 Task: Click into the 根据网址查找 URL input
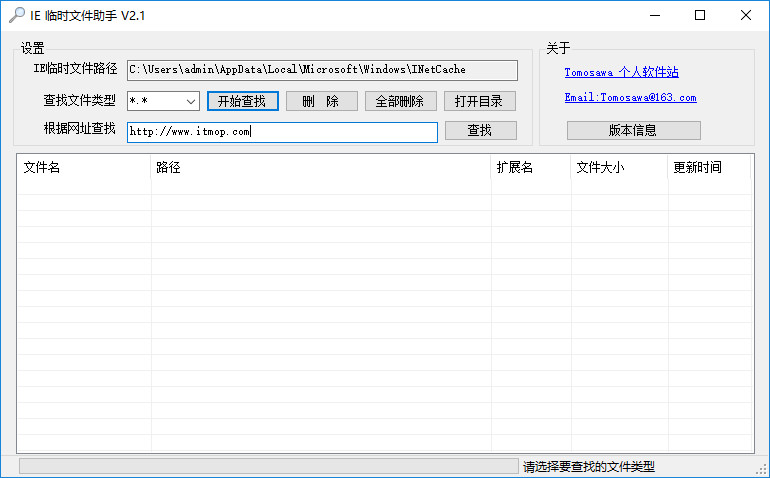[x=282, y=132]
